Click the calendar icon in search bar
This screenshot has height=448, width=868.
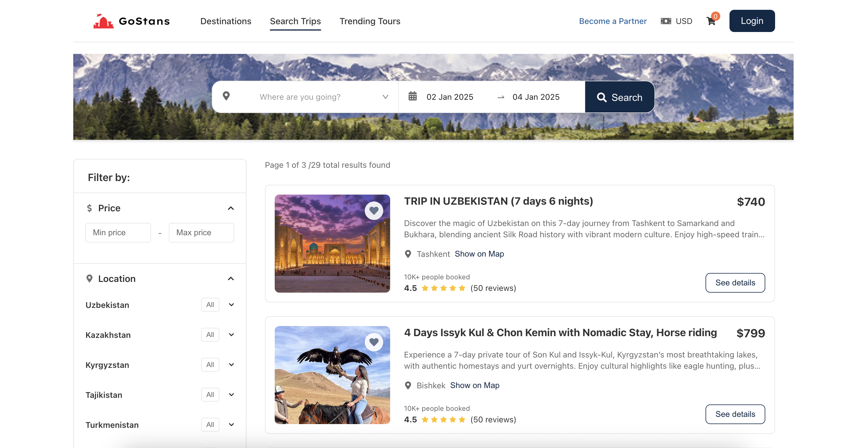(412, 97)
